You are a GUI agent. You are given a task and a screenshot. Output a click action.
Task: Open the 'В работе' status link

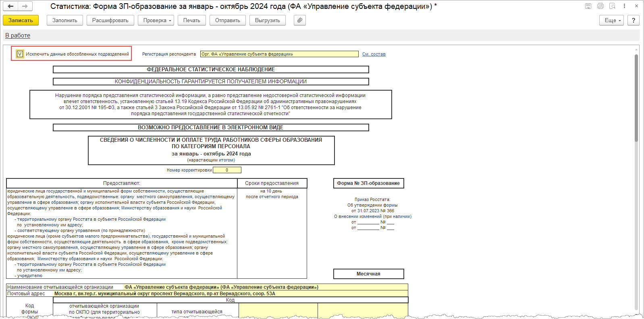[x=18, y=35]
